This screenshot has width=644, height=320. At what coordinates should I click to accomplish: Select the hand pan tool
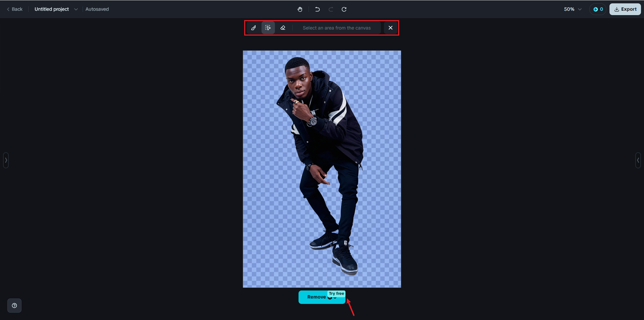300,9
